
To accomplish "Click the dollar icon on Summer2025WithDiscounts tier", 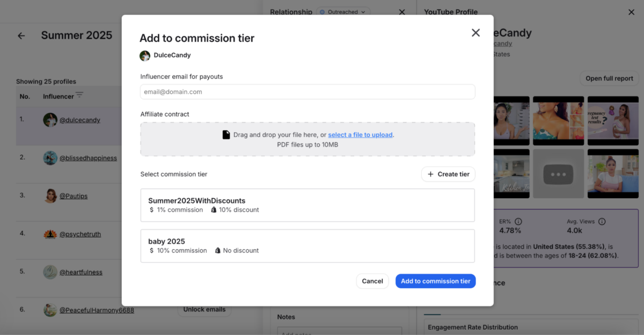I will click(151, 210).
